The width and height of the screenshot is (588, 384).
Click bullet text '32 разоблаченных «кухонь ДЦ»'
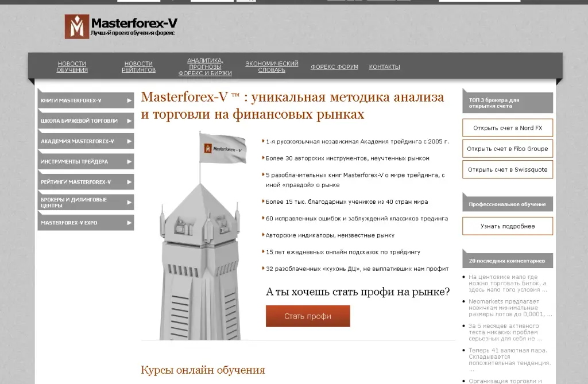pos(357,269)
